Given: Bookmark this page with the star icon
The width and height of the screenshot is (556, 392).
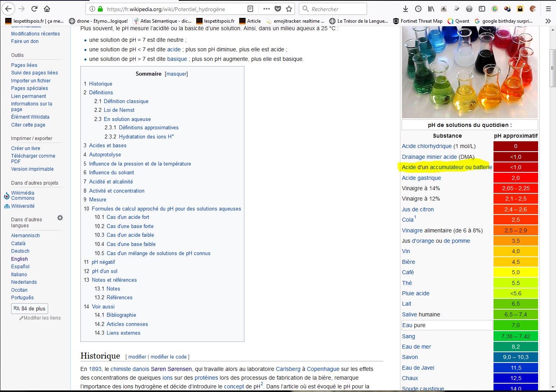Looking at the screenshot, I should click(x=289, y=9).
